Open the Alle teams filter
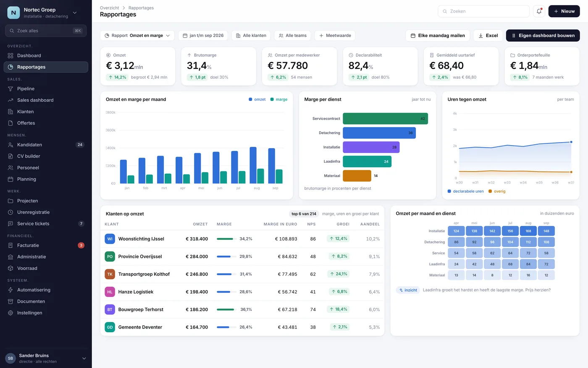 pyautogui.click(x=293, y=36)
